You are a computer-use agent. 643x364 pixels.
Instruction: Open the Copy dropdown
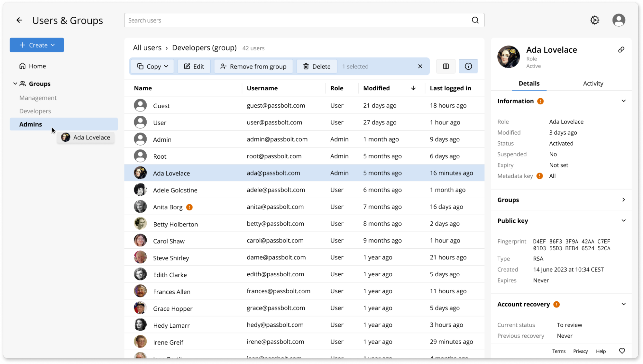point(152,67)
